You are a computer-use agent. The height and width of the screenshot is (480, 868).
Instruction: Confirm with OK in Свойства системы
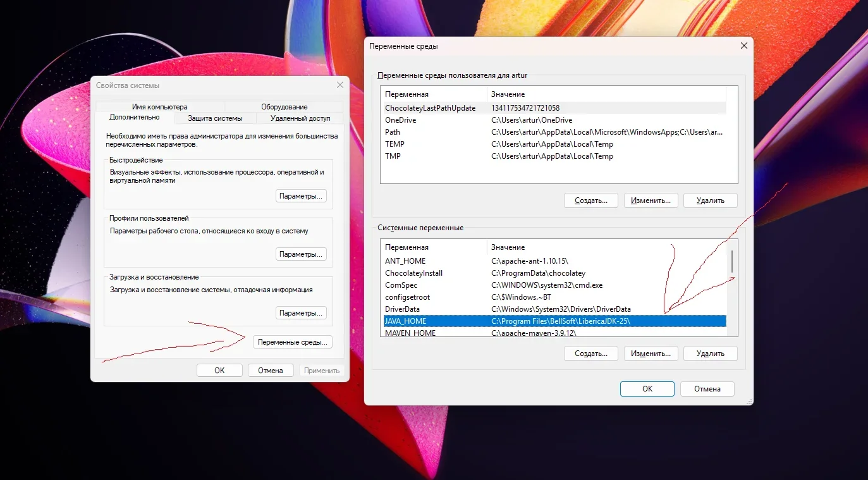(x=219, y=371)
